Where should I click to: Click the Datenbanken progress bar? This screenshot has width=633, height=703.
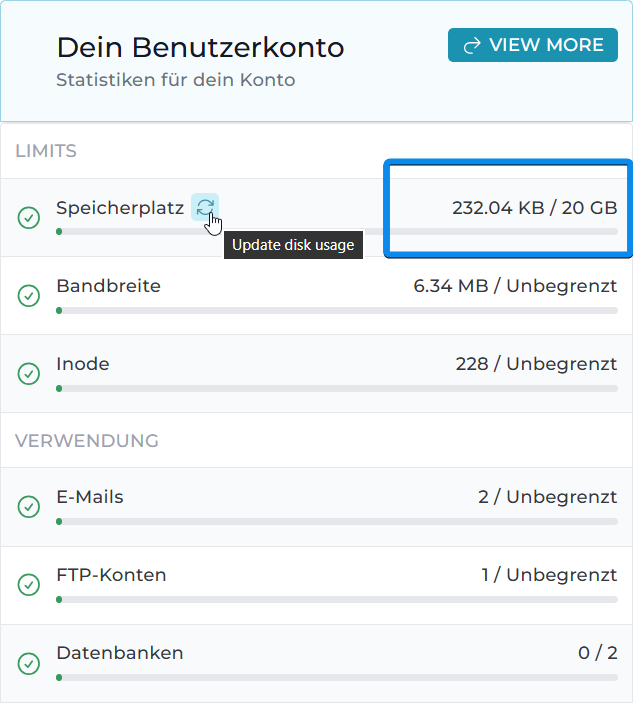(336, 677)
